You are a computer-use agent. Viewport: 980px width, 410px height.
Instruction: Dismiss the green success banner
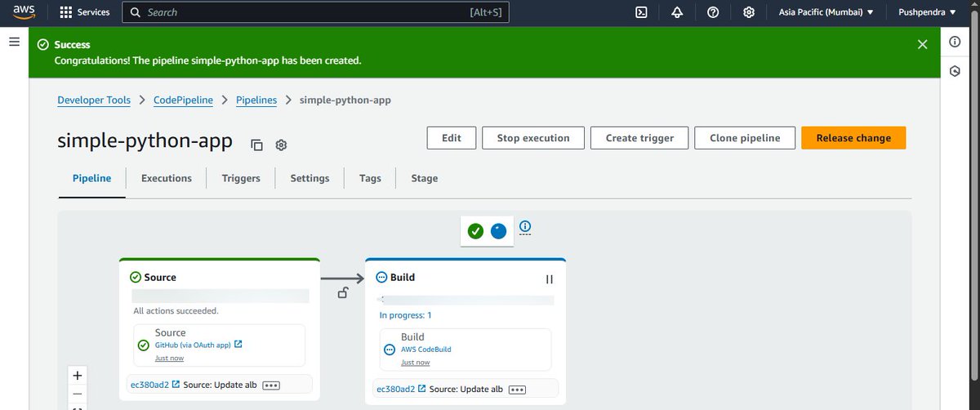click(x=923, y=45)
